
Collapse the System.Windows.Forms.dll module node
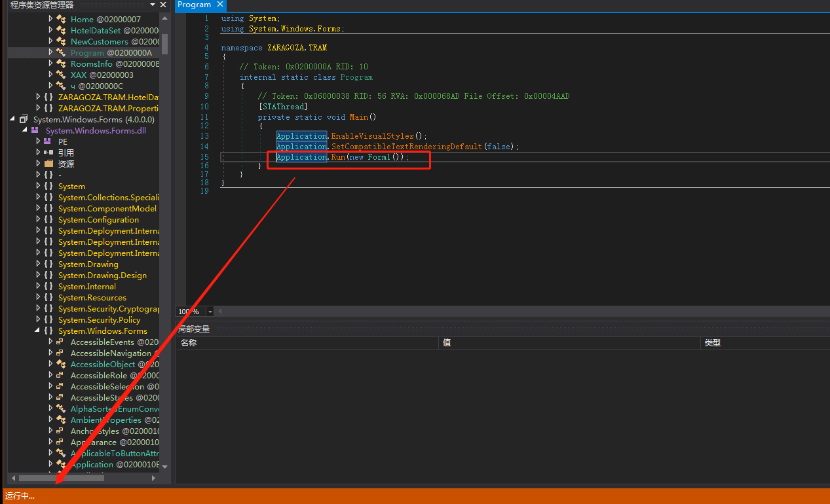click(x=26, y=130)
